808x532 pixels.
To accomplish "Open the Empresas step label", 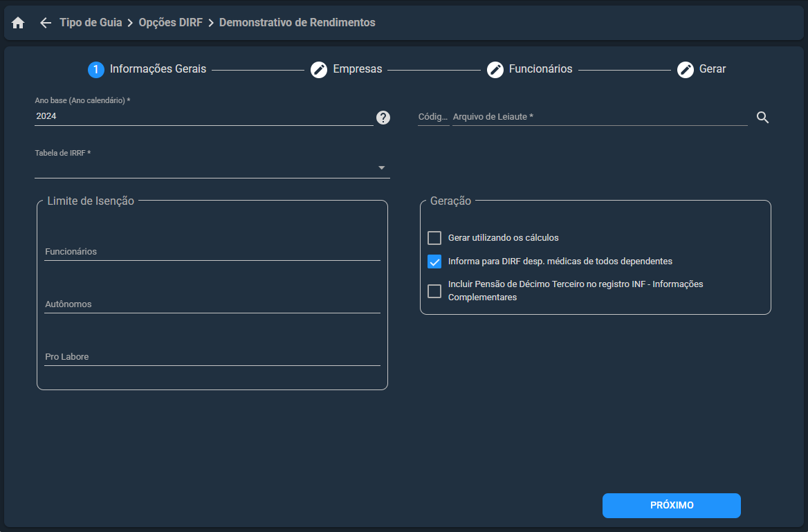I will [x=358, y=69].
